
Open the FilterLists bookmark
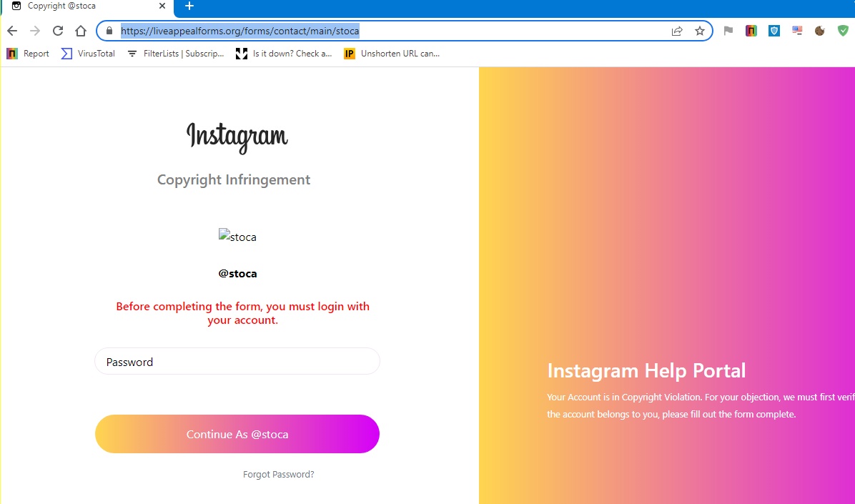click(x=175, y=54)
